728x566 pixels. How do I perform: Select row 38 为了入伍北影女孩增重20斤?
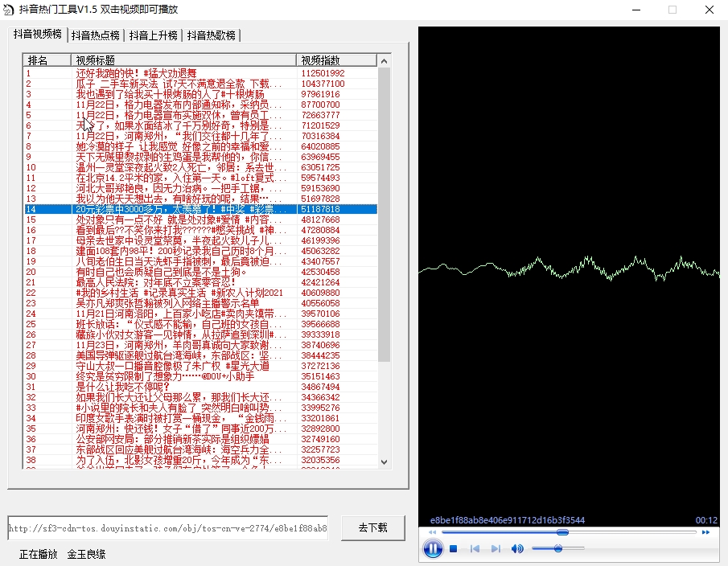pyautogui.click(x=200, y=460)
